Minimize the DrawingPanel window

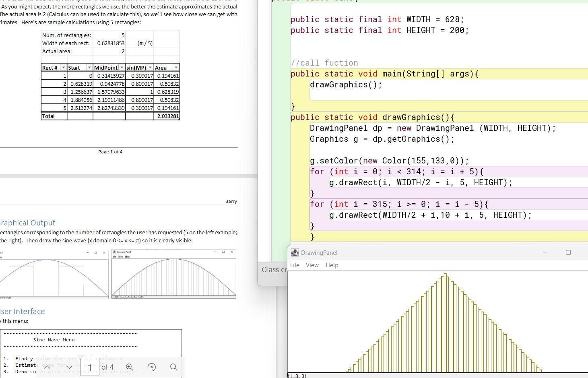[x=545, y=252]
